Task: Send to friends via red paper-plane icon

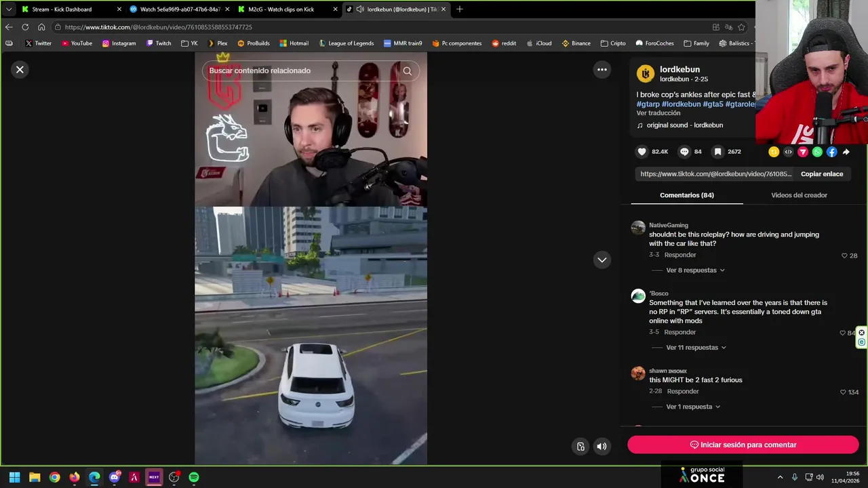Action: [803, 152]
